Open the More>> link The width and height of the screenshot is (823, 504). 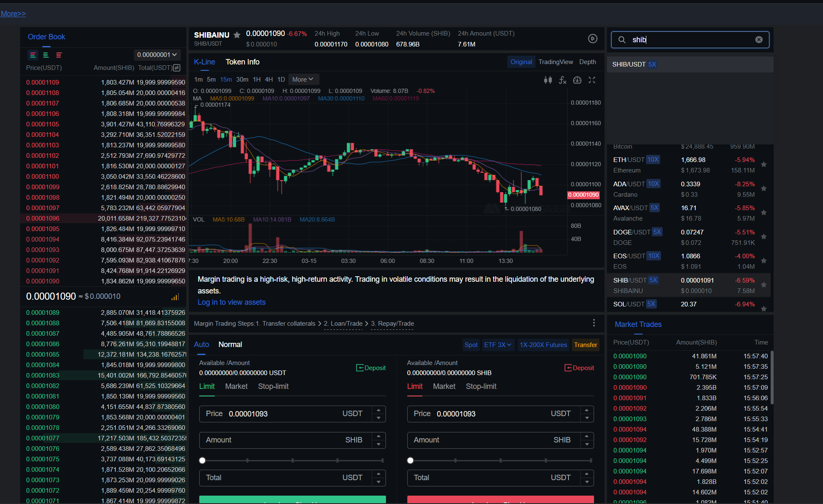pyautogui.click(x=13, y=14)
